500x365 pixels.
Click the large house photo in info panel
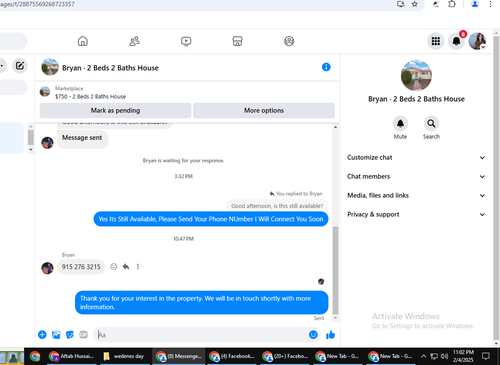(416, 76)
